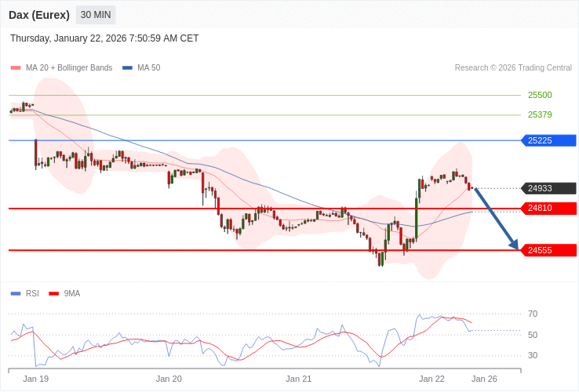Click the blue downward arrow head
Image resolution: width=579 pixels, height=392 pixels.
pyautogui.click(x=514, y=245)
